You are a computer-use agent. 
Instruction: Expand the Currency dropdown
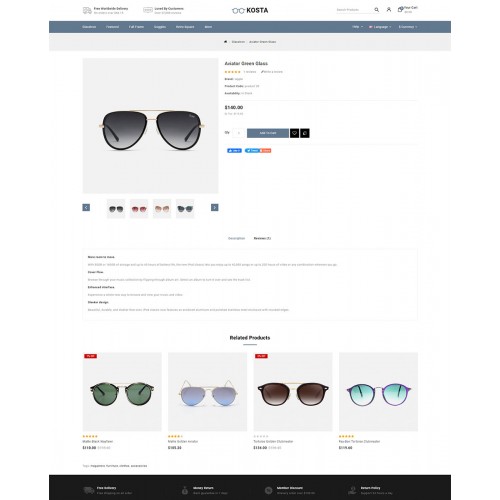coord(408,27)
